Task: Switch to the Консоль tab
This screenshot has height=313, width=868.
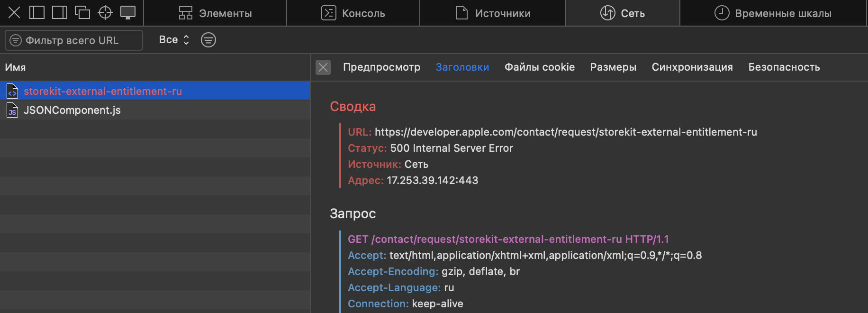Action: coord(353,13)
